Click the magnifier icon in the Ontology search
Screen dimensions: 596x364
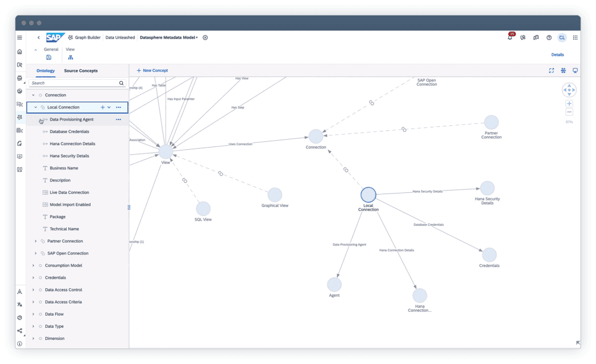[121, 83]
